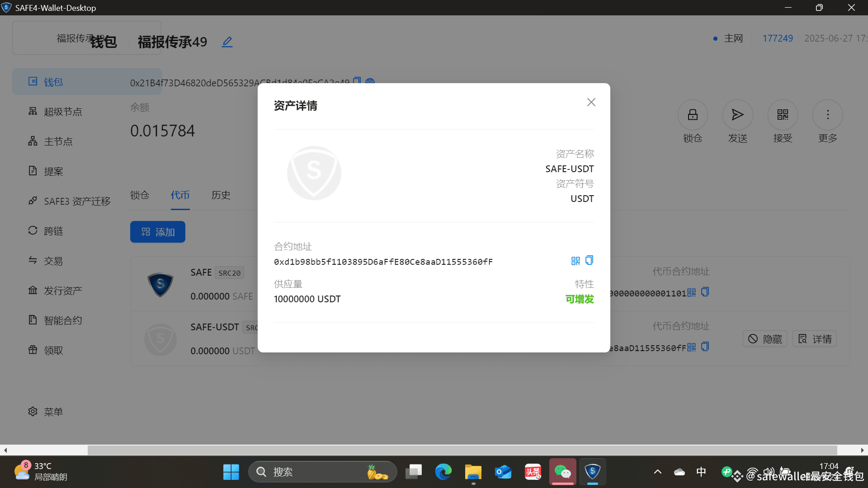The width and height of the screenshot is (868, 488).
Task: Open the 锁仓 lock action icon
Action: point(692,115)
